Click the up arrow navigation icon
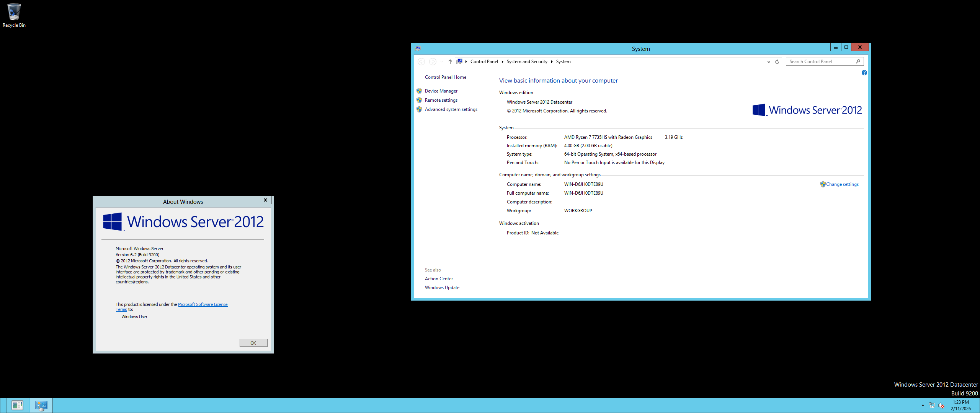980x413 pixels. coord(450,62)
